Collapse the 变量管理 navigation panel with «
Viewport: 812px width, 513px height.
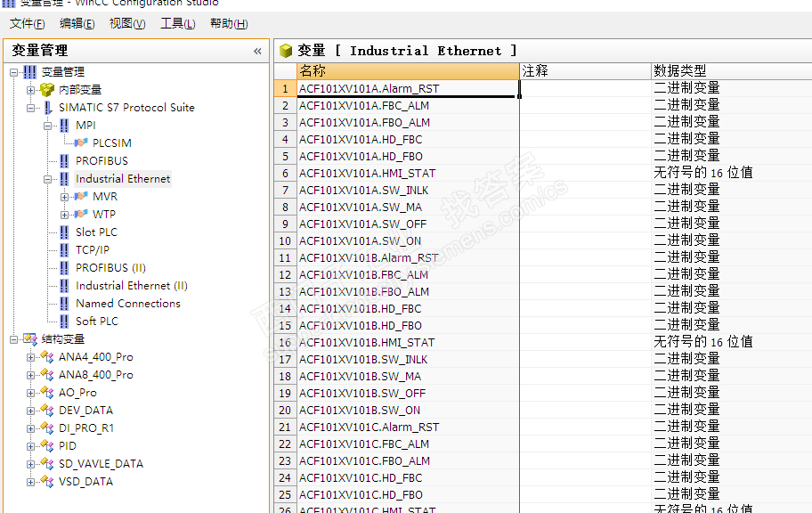(x=257, y=51)
